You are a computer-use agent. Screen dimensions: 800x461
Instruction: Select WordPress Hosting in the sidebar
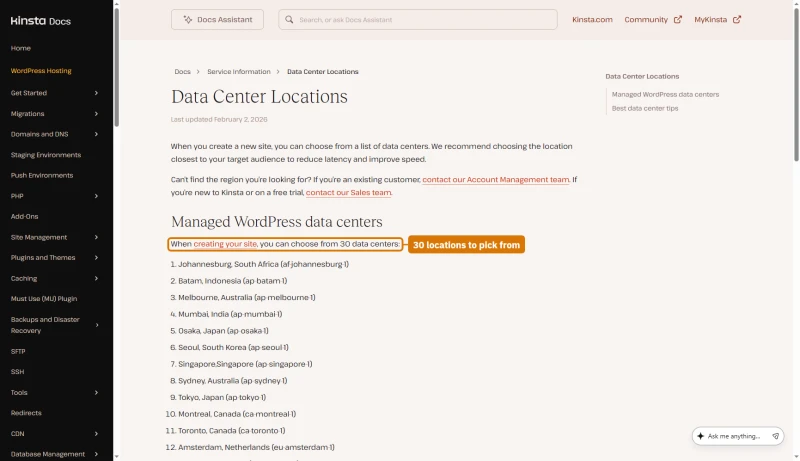tap(41, 70)
